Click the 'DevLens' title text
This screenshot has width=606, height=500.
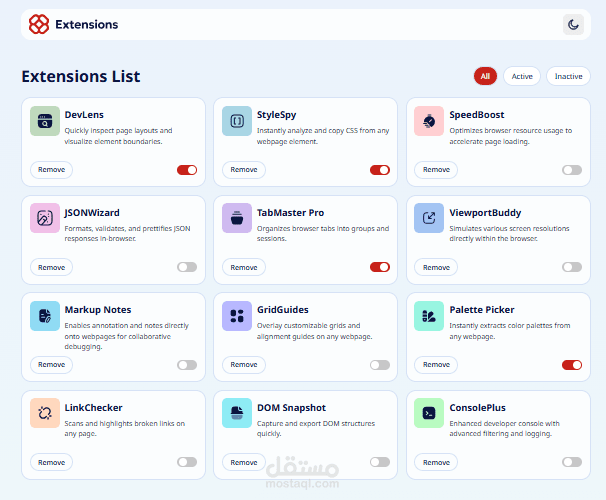pyautogui.click(x=84, y=115)
